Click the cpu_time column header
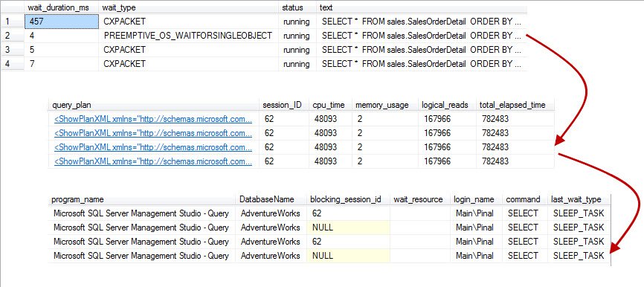 point(330,105)
